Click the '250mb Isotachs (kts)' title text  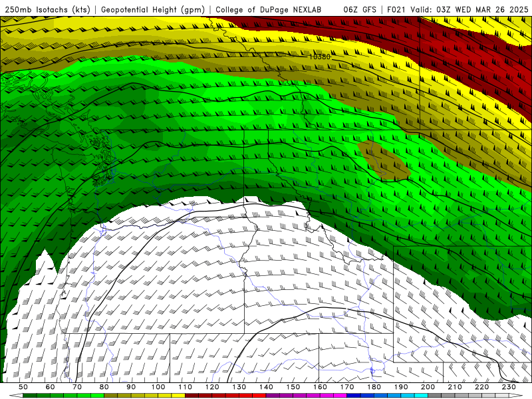[x=47, y=9]
